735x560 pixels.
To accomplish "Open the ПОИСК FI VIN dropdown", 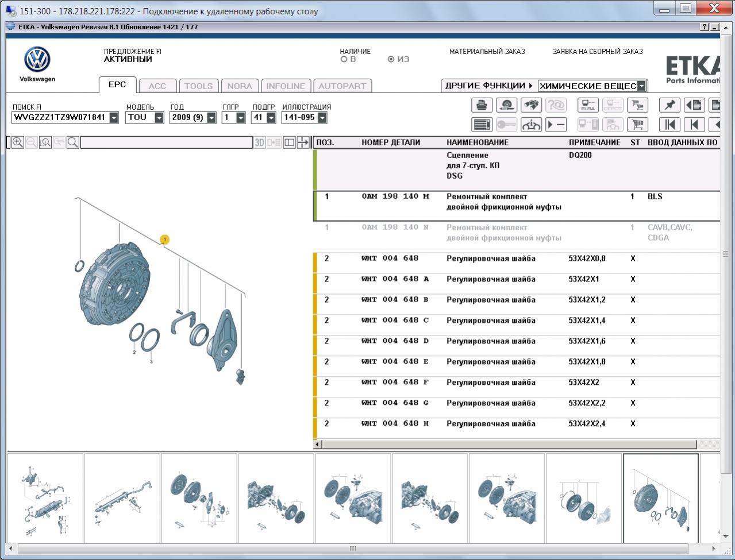I will click(114, 118).
